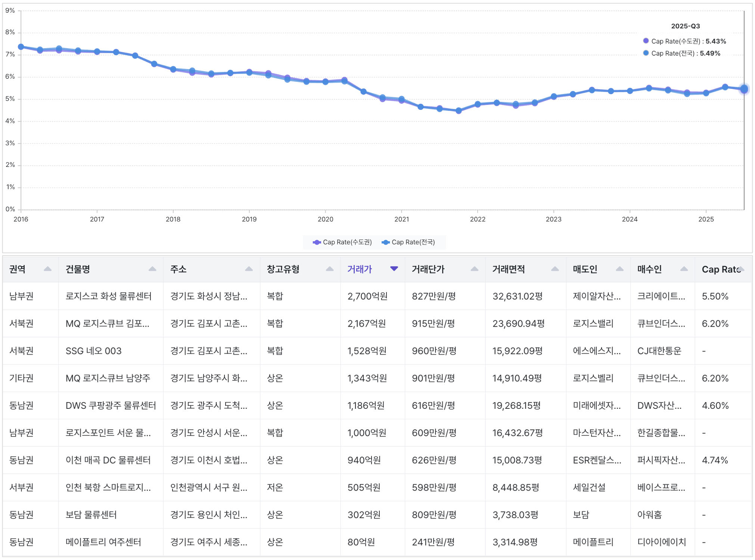
Task: Sort table by 권역 column arrow
Action: 47,269
